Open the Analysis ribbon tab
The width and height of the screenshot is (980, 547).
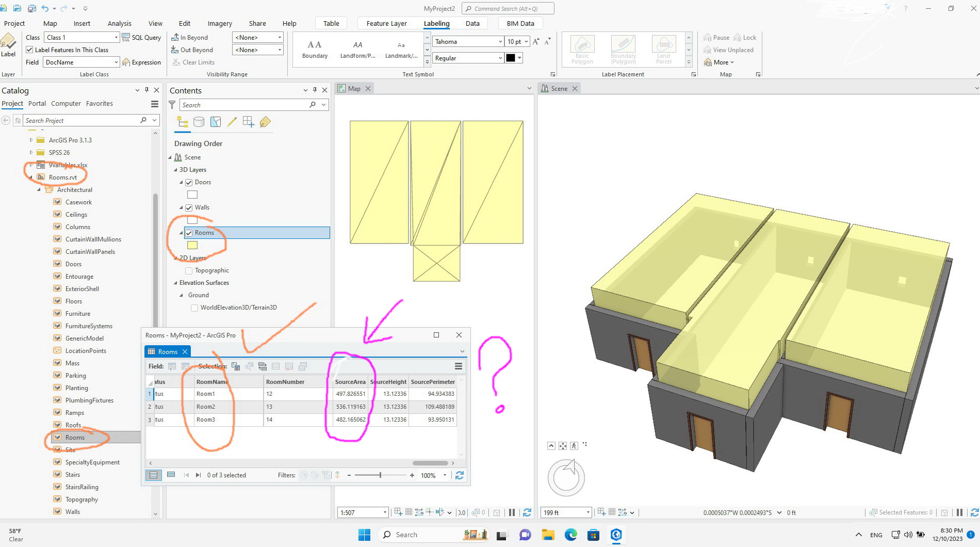[119, 23]
